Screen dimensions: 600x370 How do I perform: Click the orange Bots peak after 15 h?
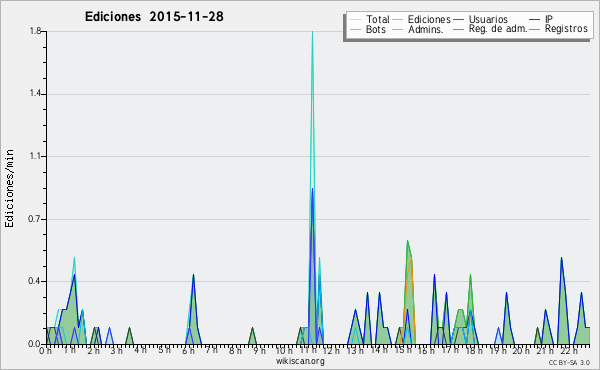coord(411,258)
